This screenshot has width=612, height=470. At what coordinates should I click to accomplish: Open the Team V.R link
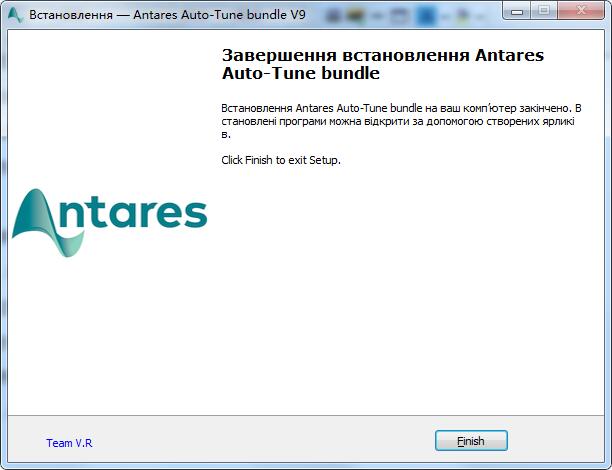pos(69,443)
